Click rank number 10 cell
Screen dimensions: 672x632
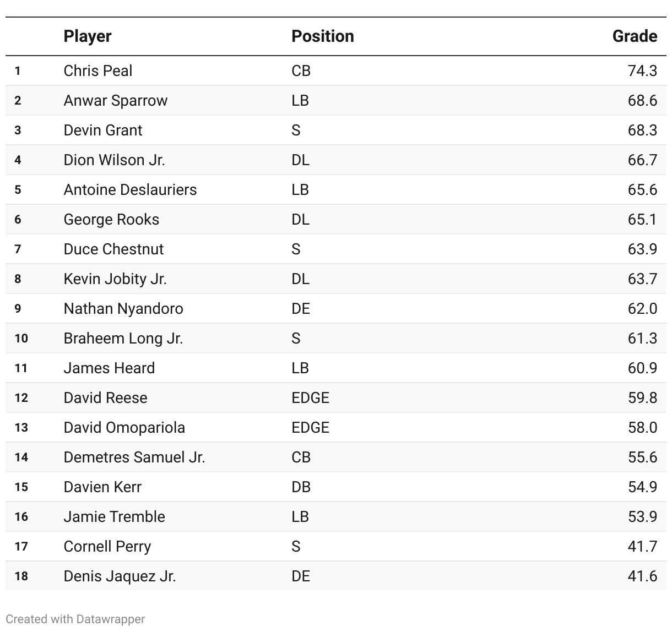pos(21,339)
